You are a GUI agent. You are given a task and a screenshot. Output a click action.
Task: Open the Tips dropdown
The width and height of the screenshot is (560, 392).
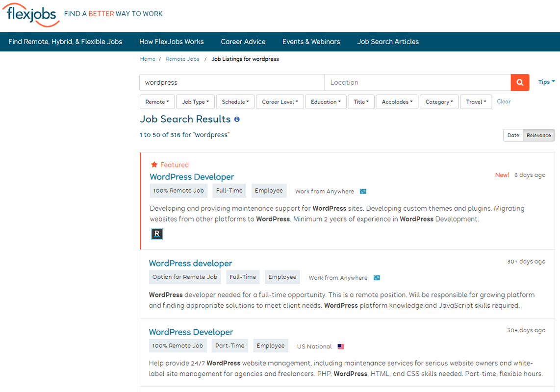click(546, 82)
